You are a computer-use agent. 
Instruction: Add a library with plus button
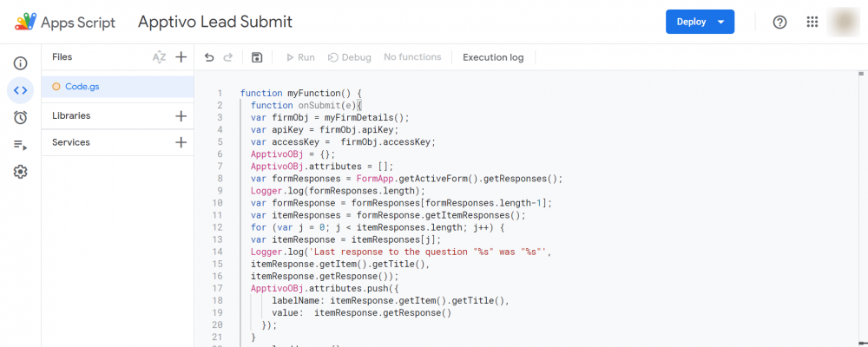(181, 115)
